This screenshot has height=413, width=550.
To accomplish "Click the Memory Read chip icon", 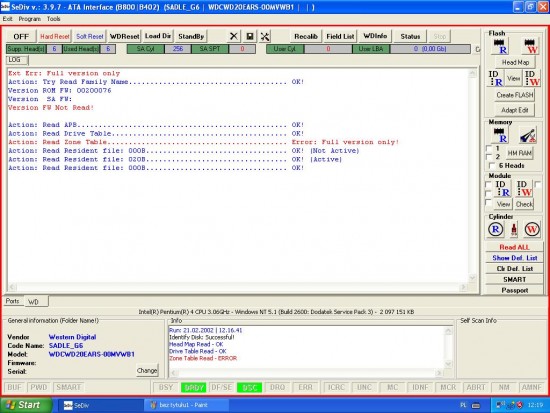I will tap(500, 135).
